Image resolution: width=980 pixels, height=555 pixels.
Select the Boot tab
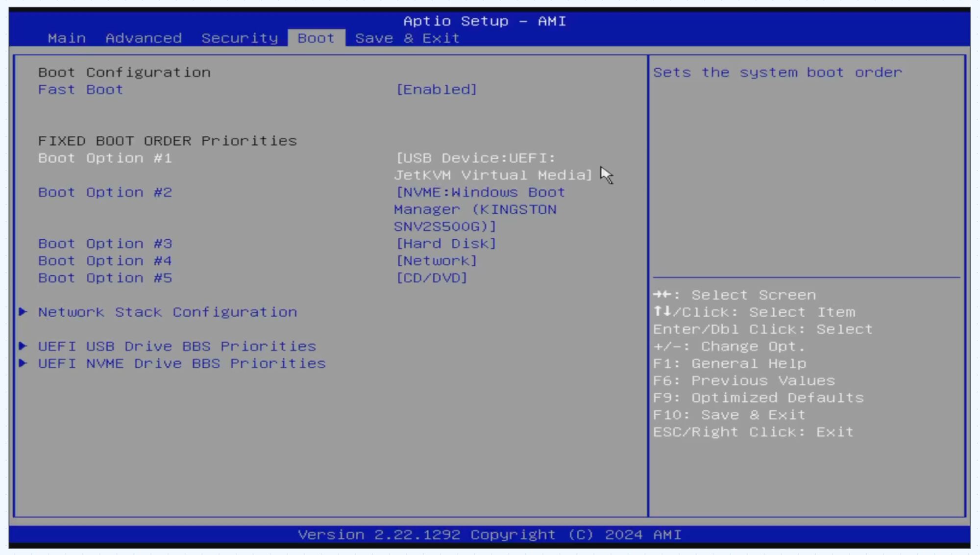(x=316, y=38)
